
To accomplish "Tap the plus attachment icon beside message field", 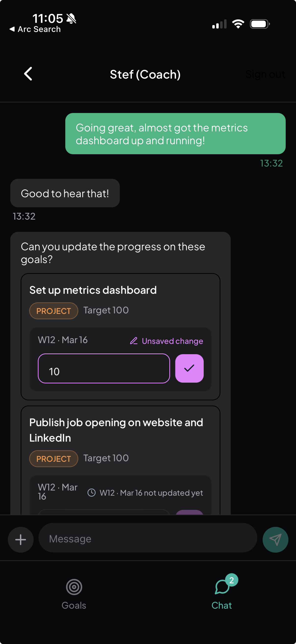I will 20,539.
